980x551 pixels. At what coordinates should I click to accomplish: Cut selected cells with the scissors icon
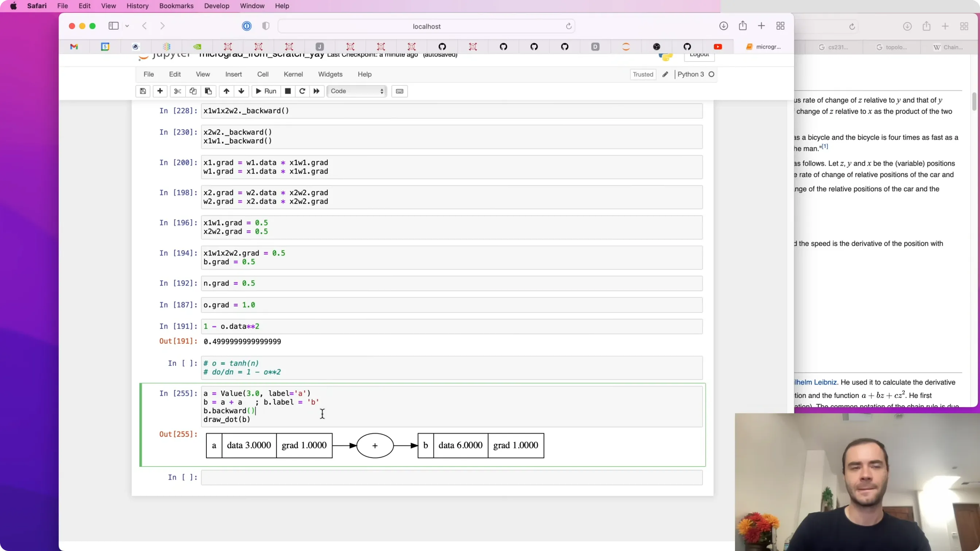pos(177,91)
